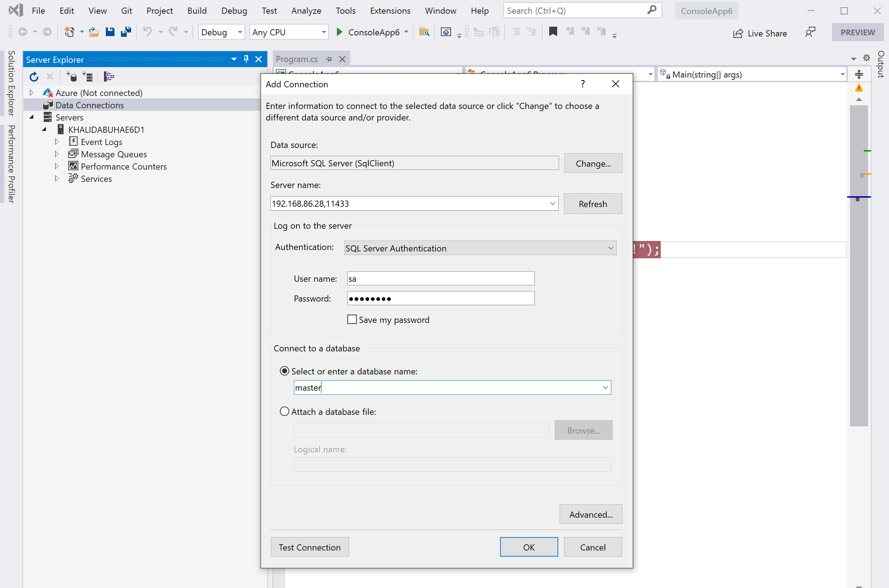Expand the Event Logs tree node

57,142
